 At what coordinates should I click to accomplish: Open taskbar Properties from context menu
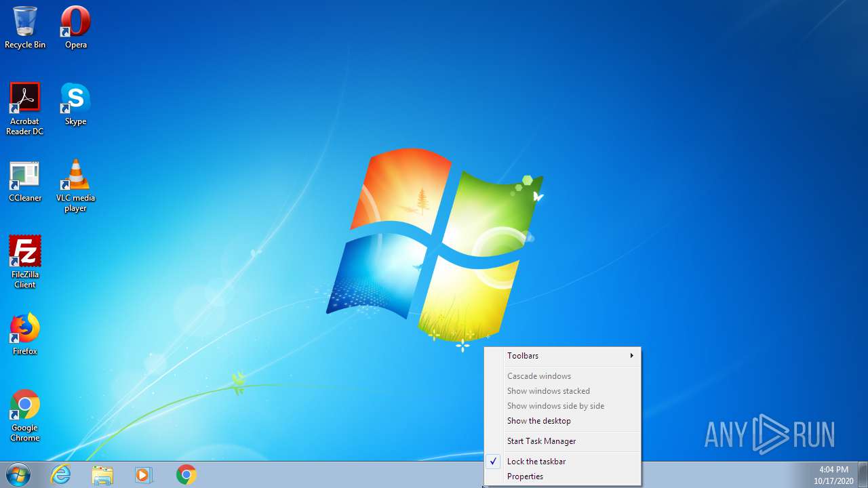pos(563,476)
